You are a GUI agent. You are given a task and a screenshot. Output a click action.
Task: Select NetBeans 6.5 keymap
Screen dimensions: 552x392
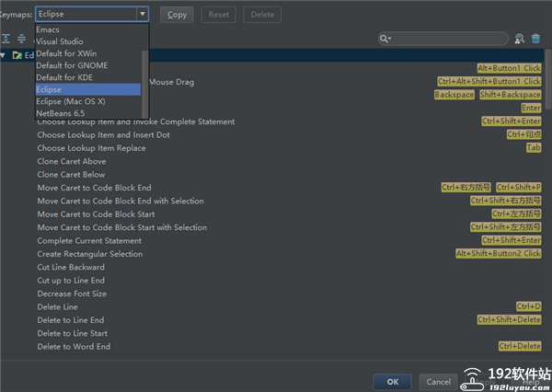(88, 113)
